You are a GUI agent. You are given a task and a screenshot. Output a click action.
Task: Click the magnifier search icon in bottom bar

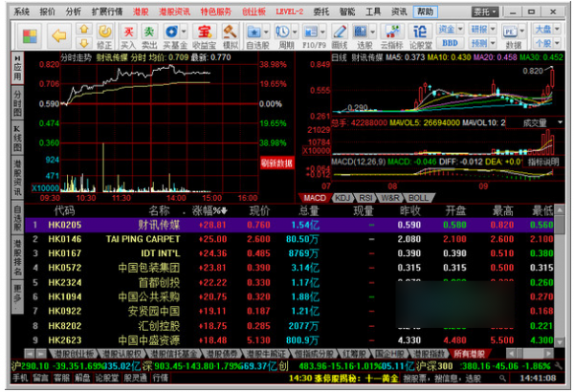(x=502, y=379)
